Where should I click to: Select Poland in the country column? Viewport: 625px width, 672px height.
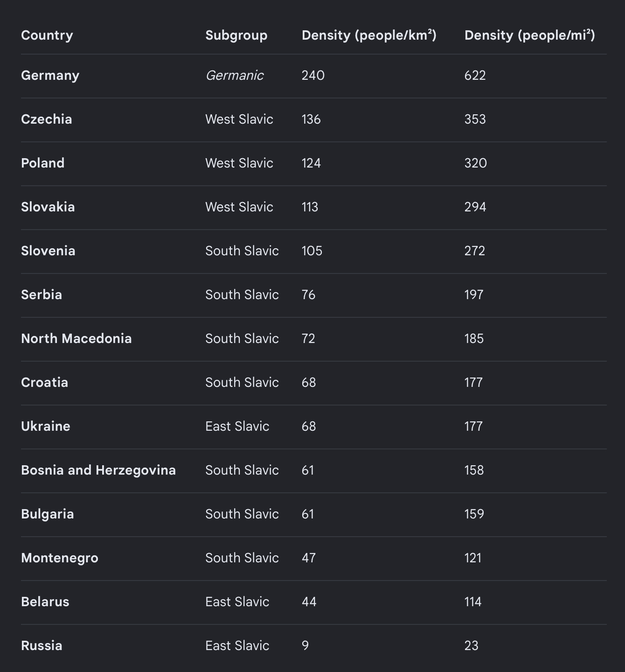coord(43,163)
